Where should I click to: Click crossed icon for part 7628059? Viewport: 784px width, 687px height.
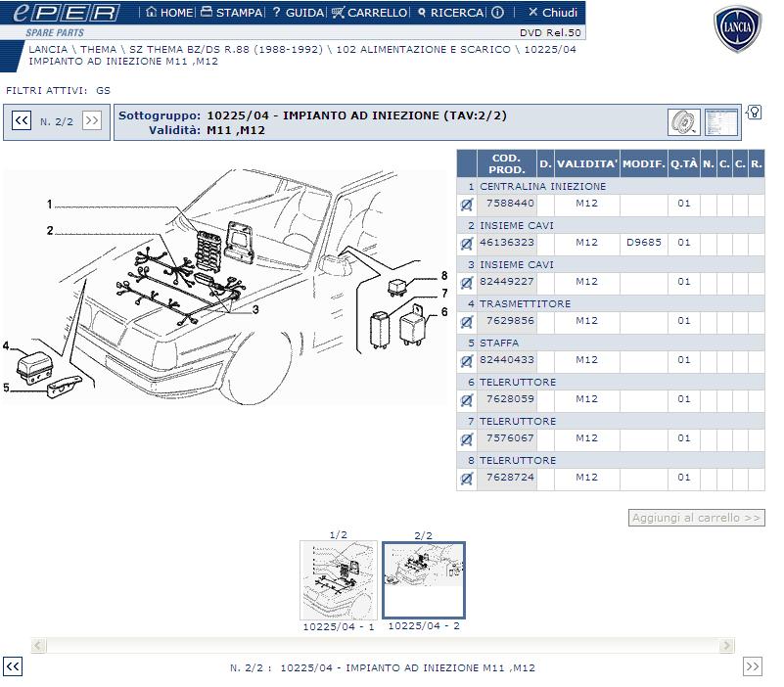click(x=466, y=400)
